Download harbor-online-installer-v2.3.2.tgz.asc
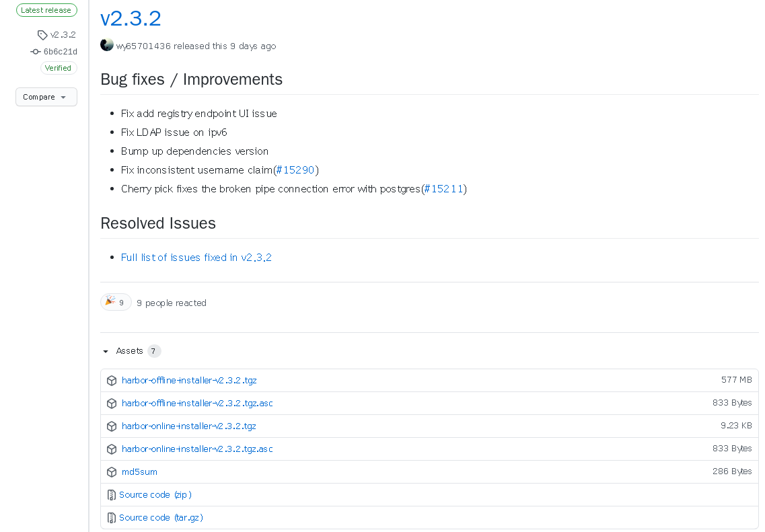 pyautogui.click(x=197, y=449)
